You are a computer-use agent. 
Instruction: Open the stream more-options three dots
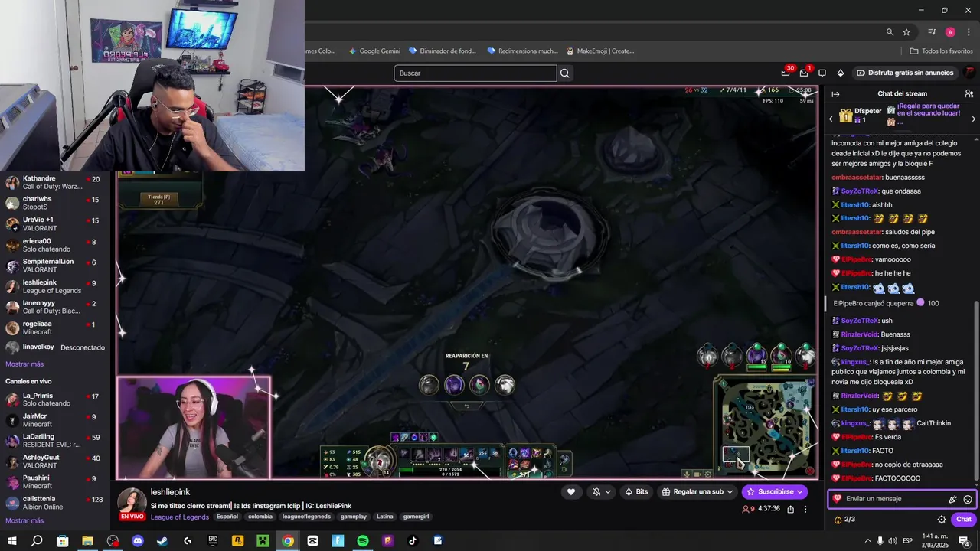805,509
